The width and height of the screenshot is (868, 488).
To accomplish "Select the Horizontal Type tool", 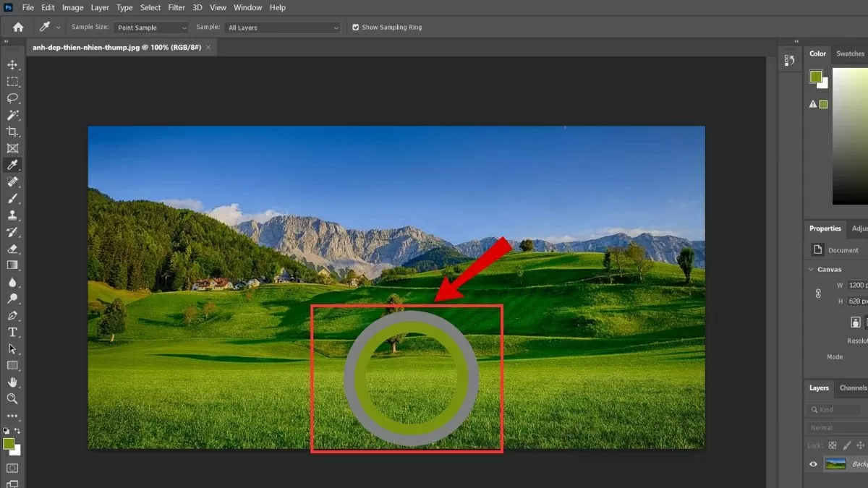I will pyautogui.click(x=12, y=333).
